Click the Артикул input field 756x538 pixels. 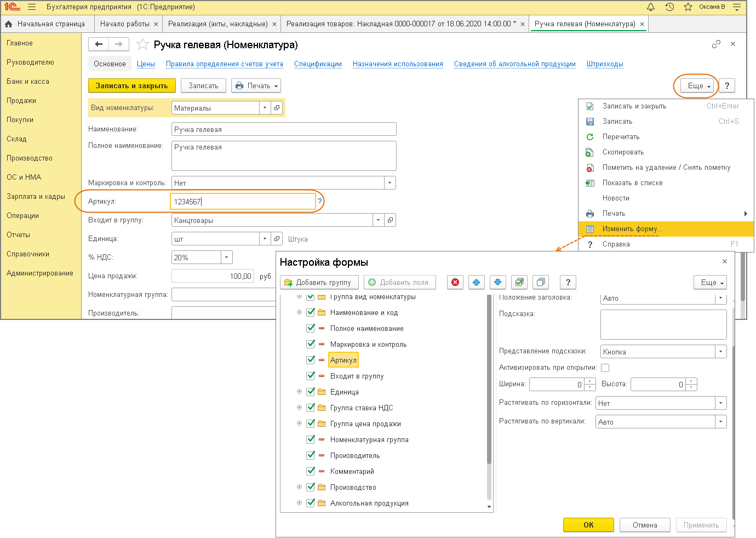click(x=243, y=202)
